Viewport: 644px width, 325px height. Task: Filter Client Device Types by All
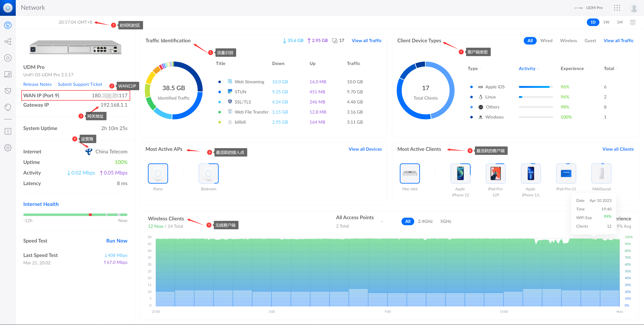click(x=530, y=41)
